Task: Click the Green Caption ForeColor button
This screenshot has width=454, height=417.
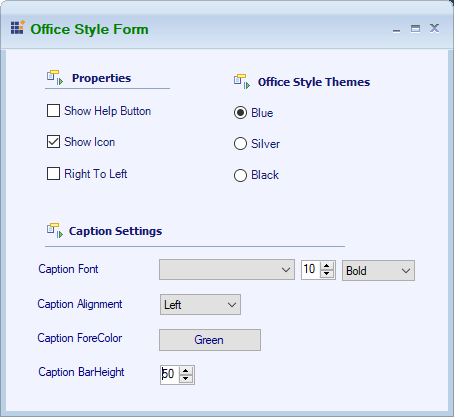Action: click(210, 340)
